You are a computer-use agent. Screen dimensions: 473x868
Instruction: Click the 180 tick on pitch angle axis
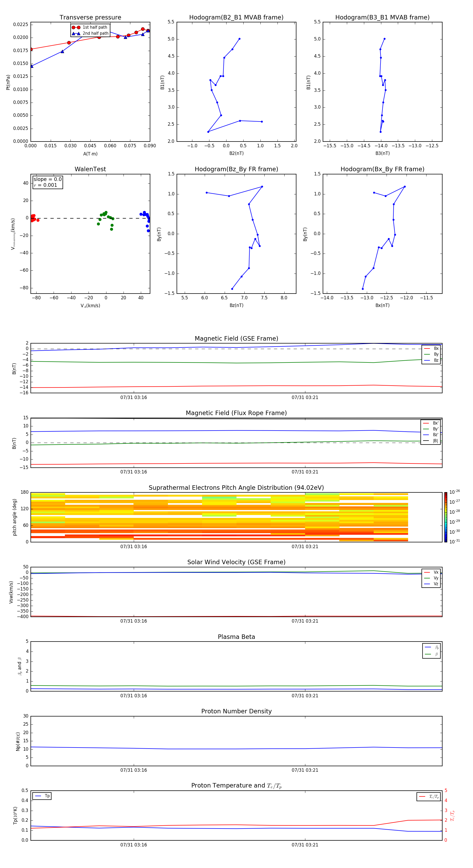[25, 492]
